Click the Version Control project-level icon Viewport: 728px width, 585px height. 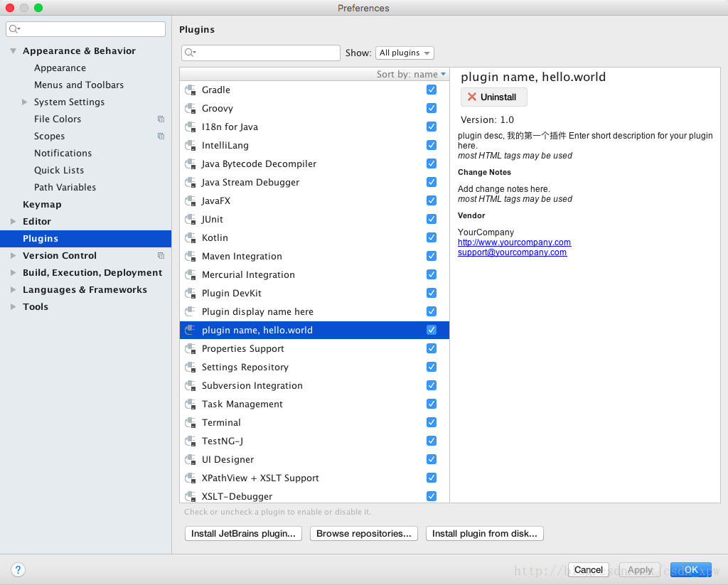161,255
